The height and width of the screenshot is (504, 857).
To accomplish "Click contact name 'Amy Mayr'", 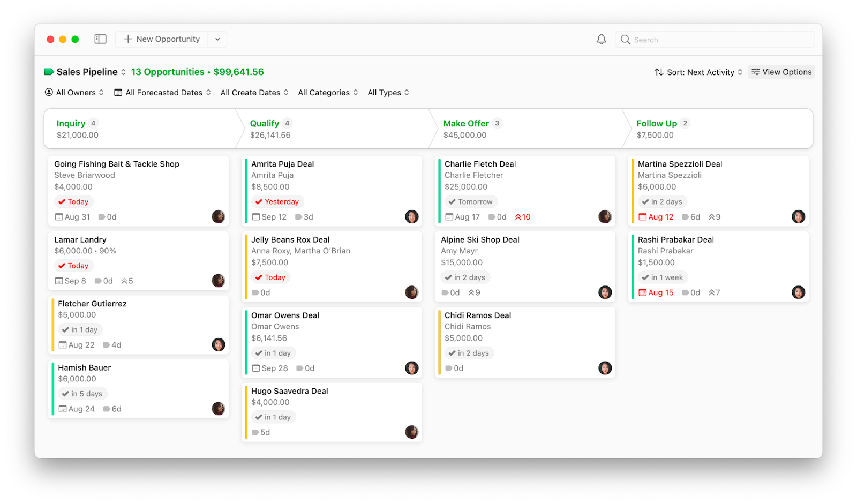I will 459,251.
